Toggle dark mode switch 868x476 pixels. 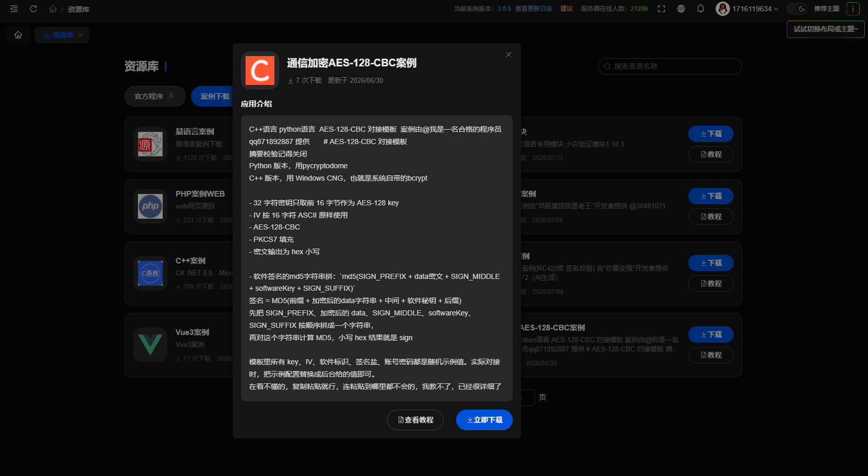click(796, 9)
